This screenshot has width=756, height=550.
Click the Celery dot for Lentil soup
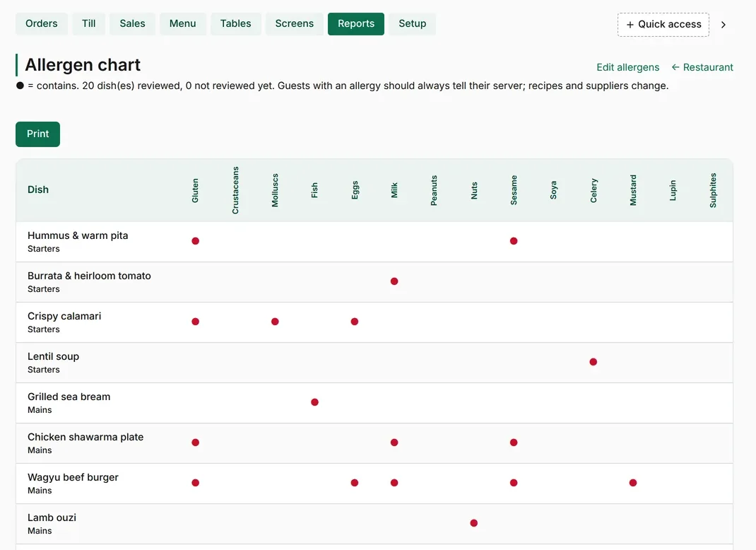(593, 362)
